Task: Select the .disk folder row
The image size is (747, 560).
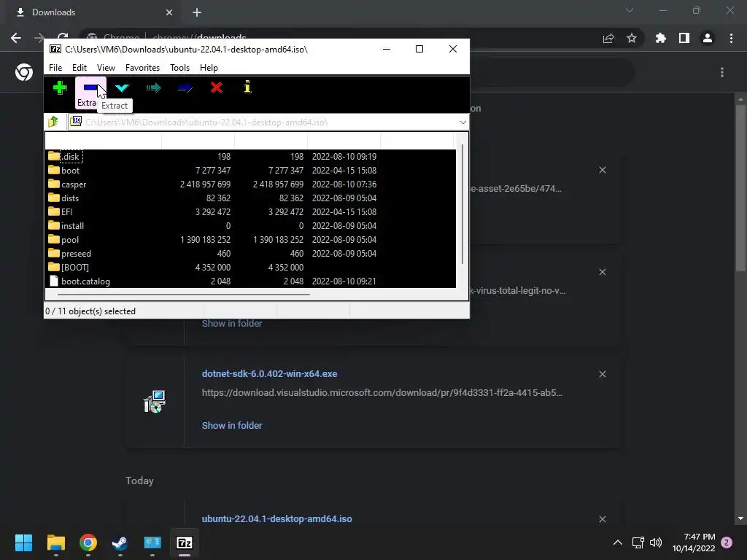Action: [x=251, y=157]
